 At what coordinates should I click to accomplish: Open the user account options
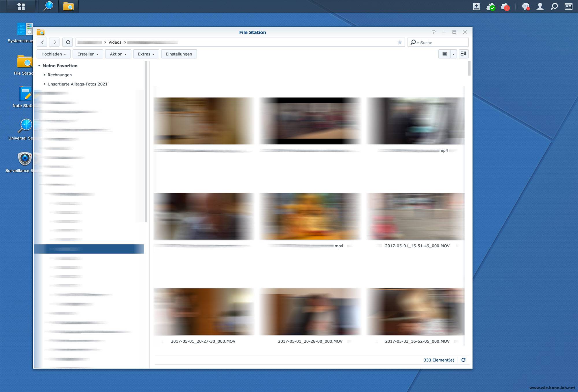tap(539, 7)
